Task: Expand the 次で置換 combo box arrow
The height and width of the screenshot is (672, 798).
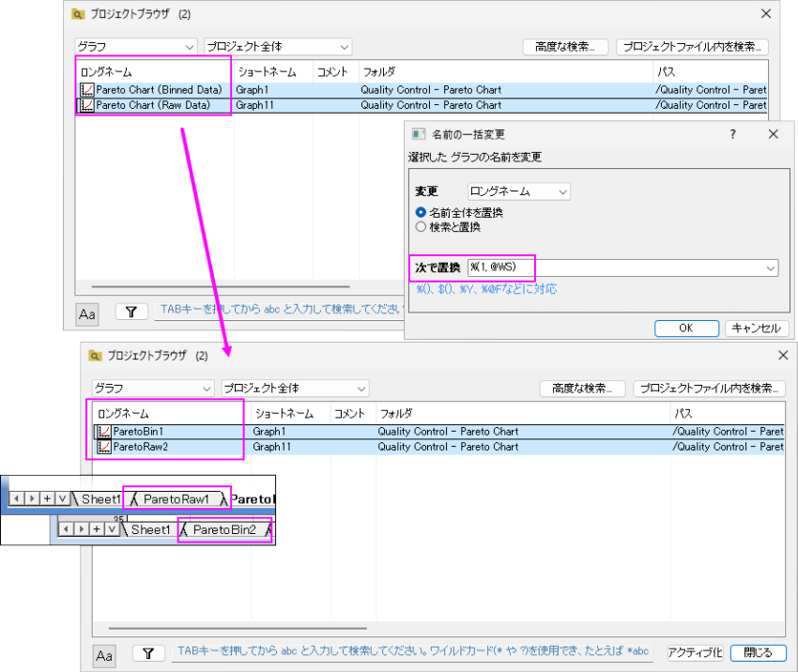Action: [771, 268]
